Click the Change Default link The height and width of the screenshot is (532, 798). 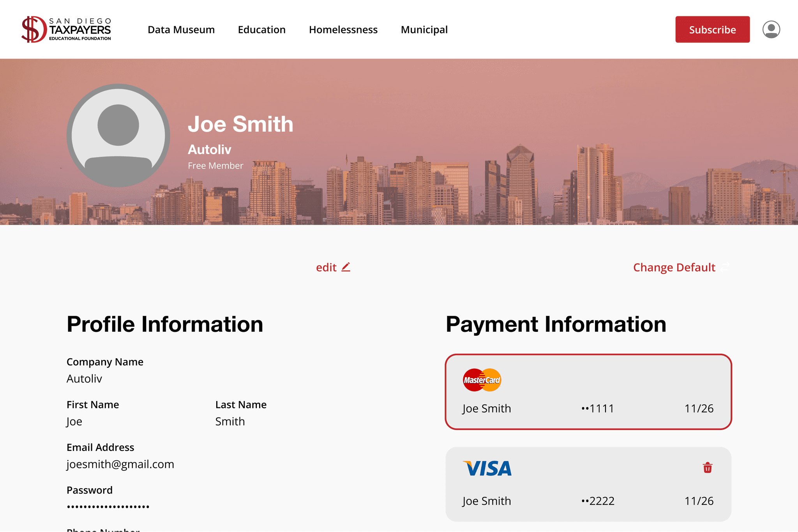[x=674, y=268]
